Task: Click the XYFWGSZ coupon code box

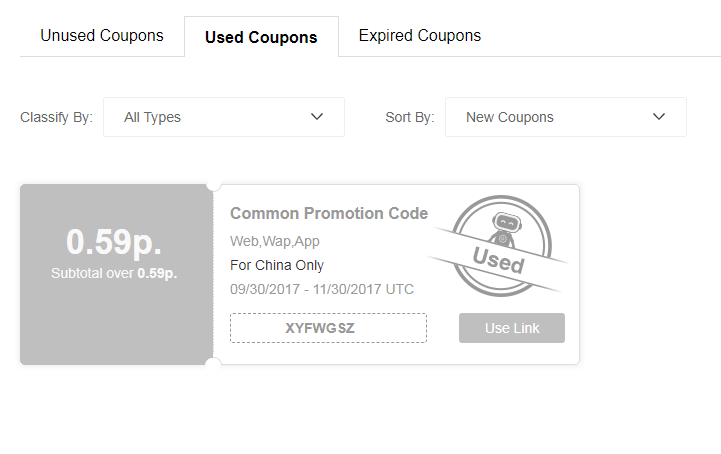Action: click(x=328, y=328)
